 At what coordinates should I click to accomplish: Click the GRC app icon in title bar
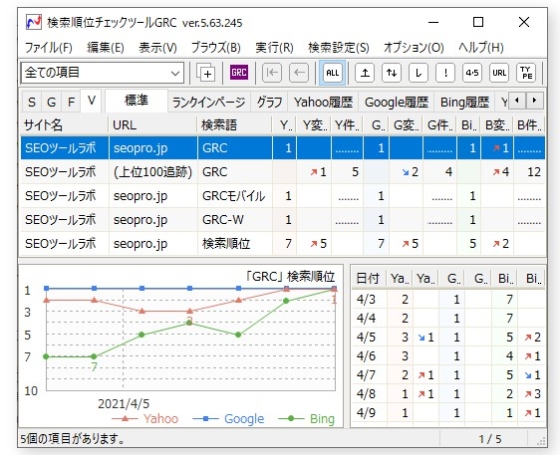(x=34, y=22)
